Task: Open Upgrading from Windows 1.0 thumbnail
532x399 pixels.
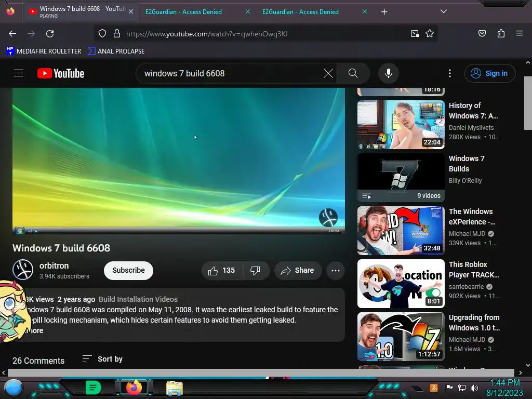Action: 401,336
